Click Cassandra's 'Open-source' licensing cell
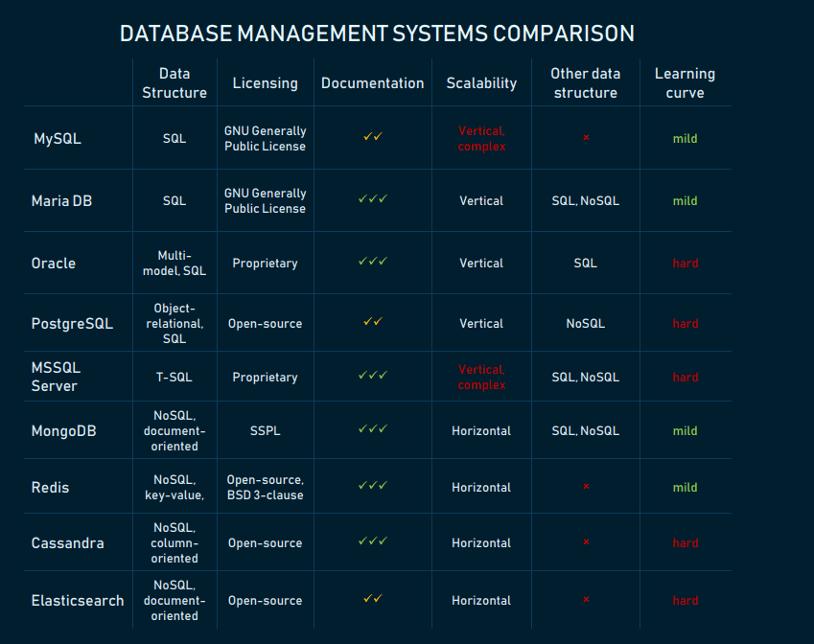Image resolution: width=814 pixels, height=644 pixels. [x=266, y=542]
